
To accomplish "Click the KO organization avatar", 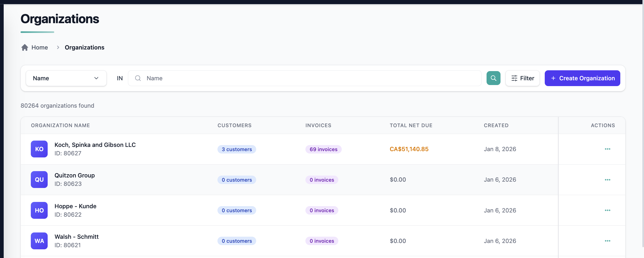I will [39, 149].
